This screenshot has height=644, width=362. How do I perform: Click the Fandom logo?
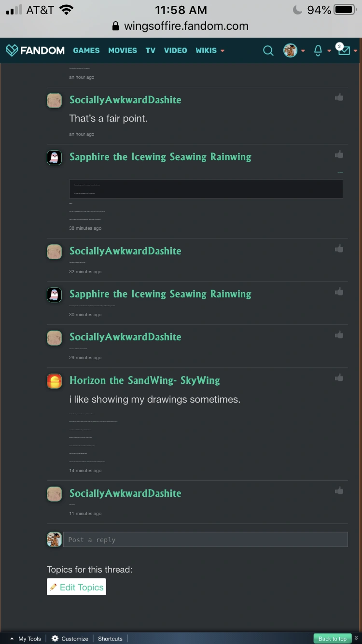coord(35,50)
